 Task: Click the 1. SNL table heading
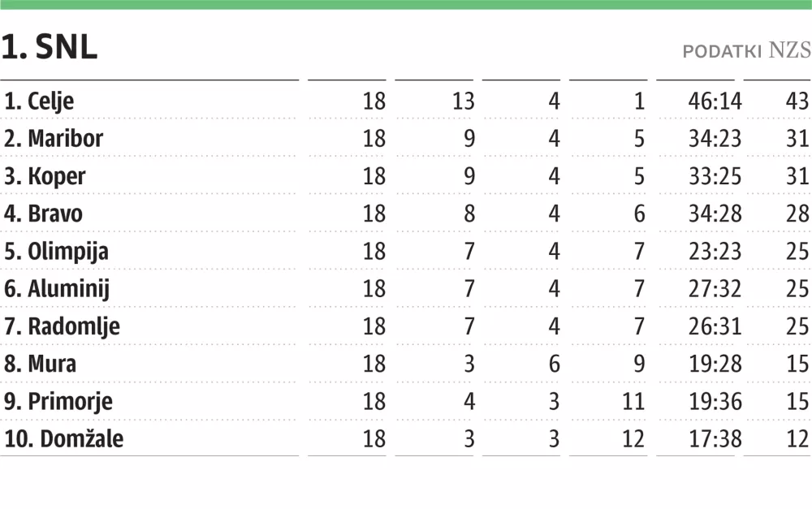pos(50,49)
